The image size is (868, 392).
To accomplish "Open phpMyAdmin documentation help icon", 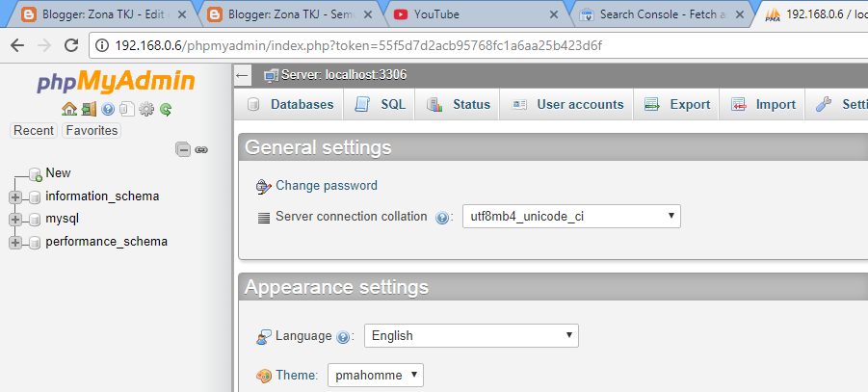I will pos(108,110).
